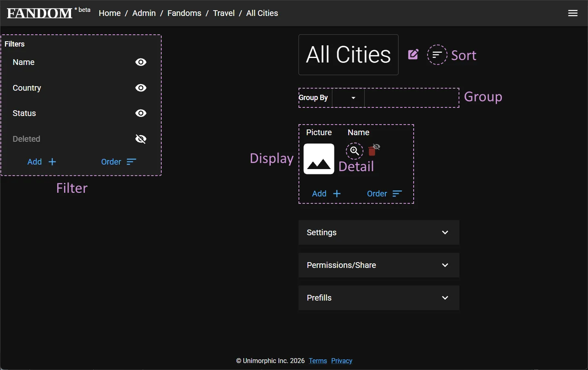The image size is (588, 370).
Task: Select the Travel breadcrumb
Action: [224, 13]
